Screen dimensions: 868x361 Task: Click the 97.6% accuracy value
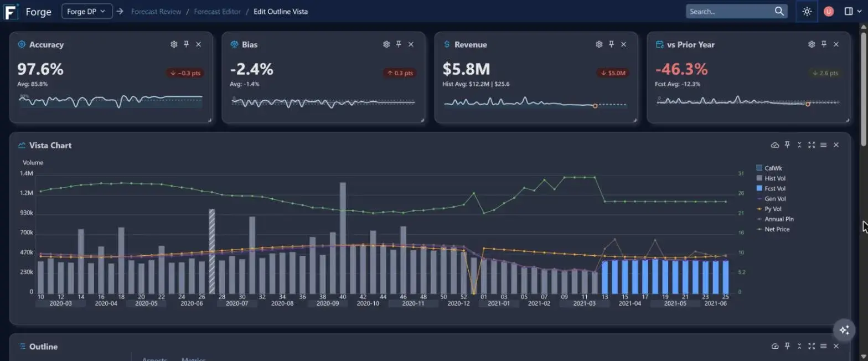click(40, 69)
